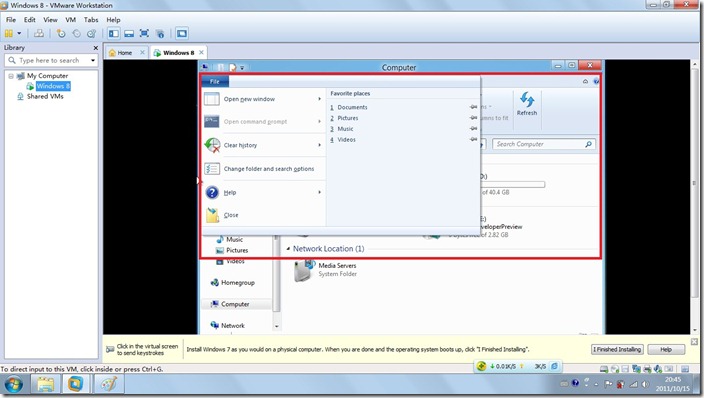Collapse the My Computer tree node
704x398 pixels.
pyautogui.click(x=11, y=76)
